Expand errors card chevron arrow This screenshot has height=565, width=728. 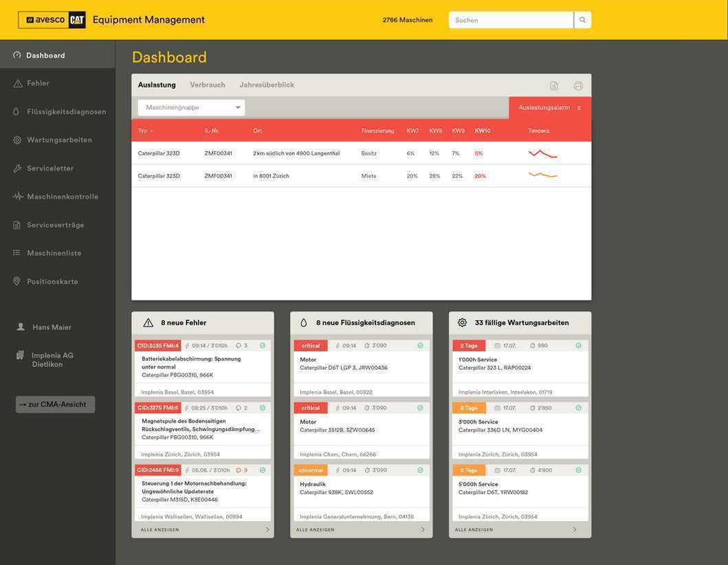click(267, 529)
